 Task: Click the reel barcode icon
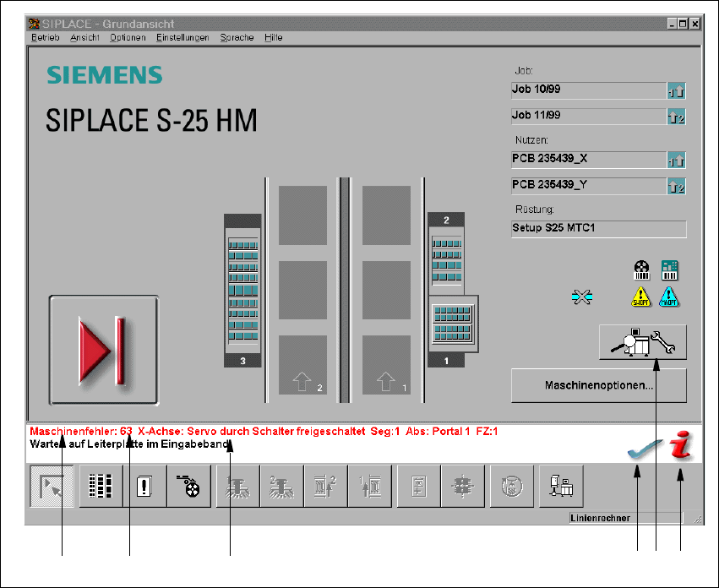[643, 270]
